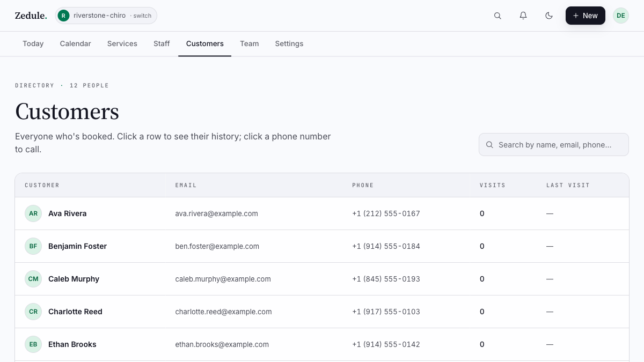644x362 pixels.
Task: Click the riverstone-chiro R workspace badge
Action: tap(64, 16)
